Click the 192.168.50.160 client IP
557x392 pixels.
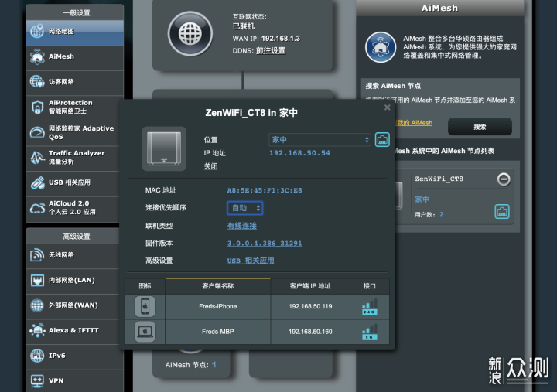(x=310, y=332)
